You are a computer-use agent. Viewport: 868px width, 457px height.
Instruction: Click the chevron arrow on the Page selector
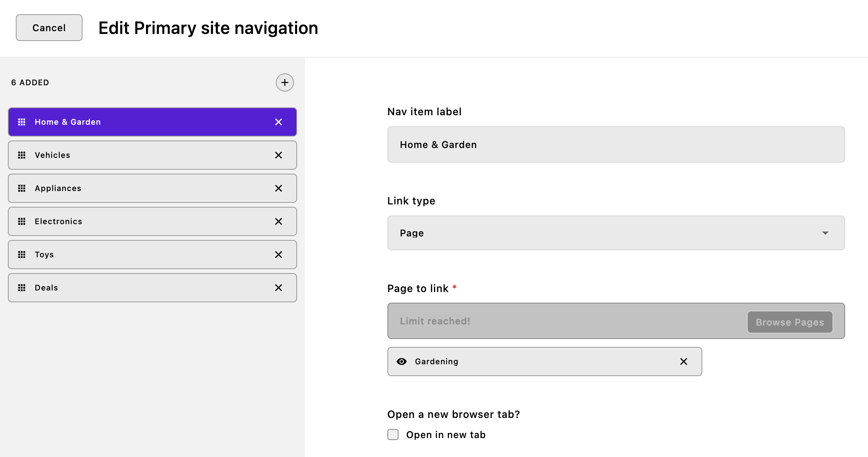(x=825, y=233)
